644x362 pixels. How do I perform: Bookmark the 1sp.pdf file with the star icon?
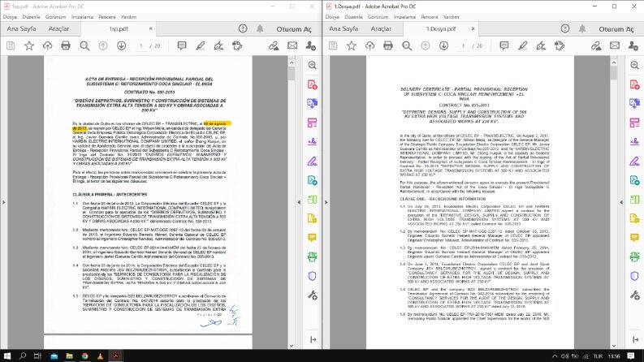29,45
